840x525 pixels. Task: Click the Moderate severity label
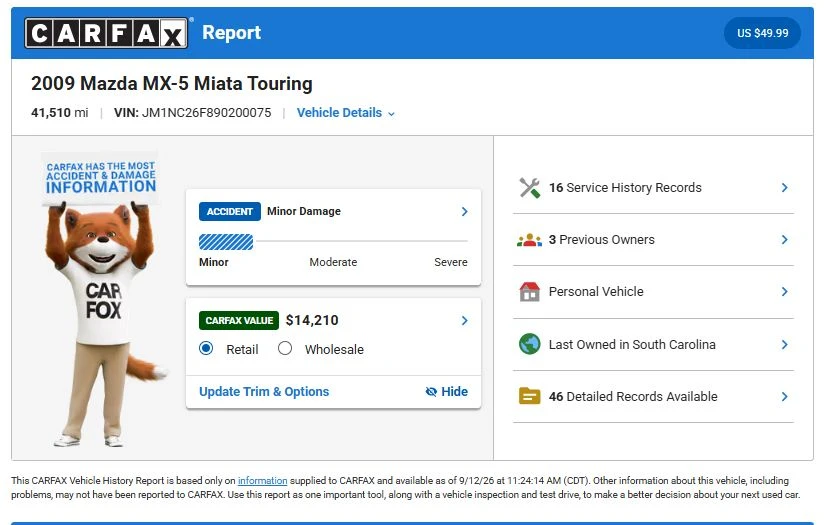333,262
